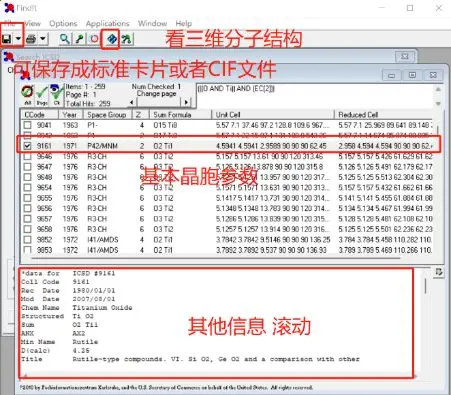Click the results list horizontal scrollbar
This screenshot has height=395, width=451.
point(215,258)
